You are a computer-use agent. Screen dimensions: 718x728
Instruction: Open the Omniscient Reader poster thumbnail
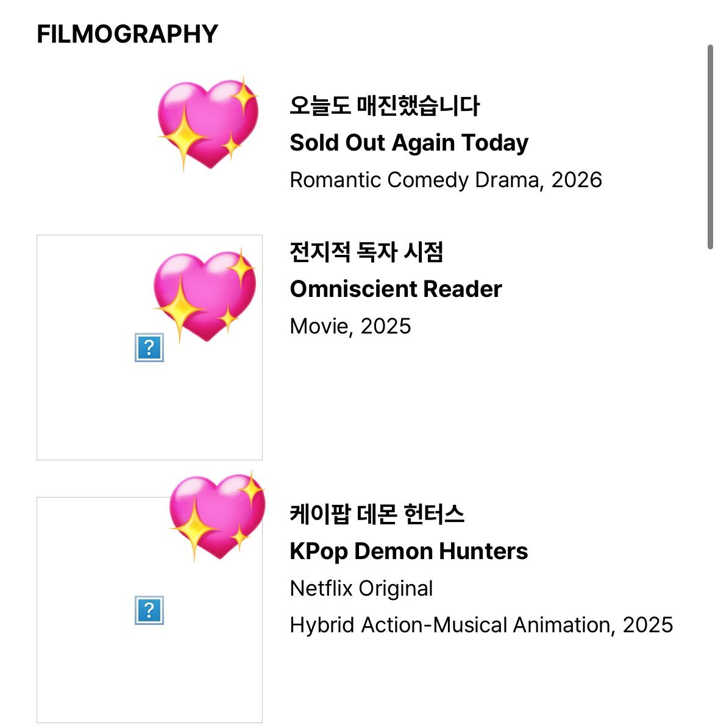(x=149, y=348)
